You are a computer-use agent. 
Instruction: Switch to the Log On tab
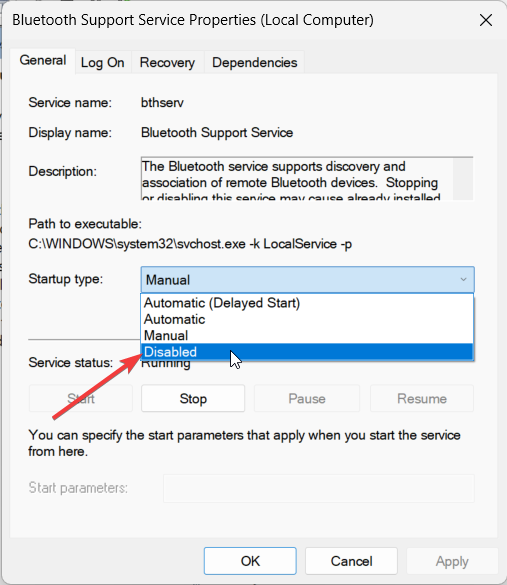pyautogui.click(x=103, y=62)
